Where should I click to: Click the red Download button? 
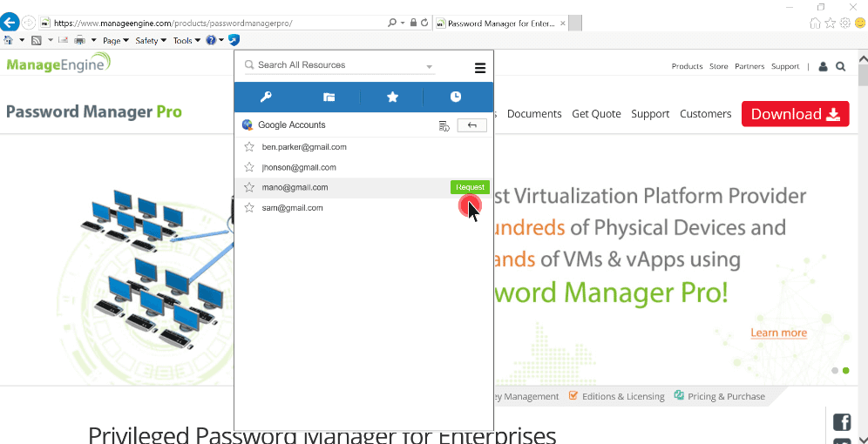(795, 114)
